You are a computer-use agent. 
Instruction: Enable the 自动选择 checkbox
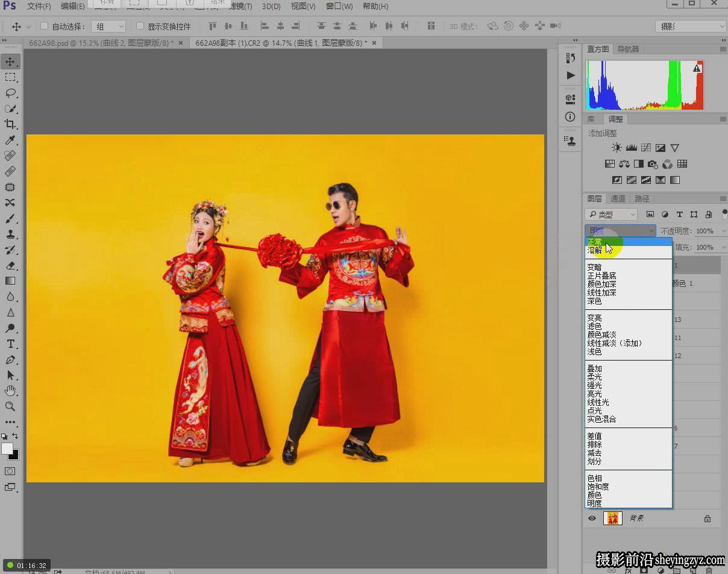[44, 27]
